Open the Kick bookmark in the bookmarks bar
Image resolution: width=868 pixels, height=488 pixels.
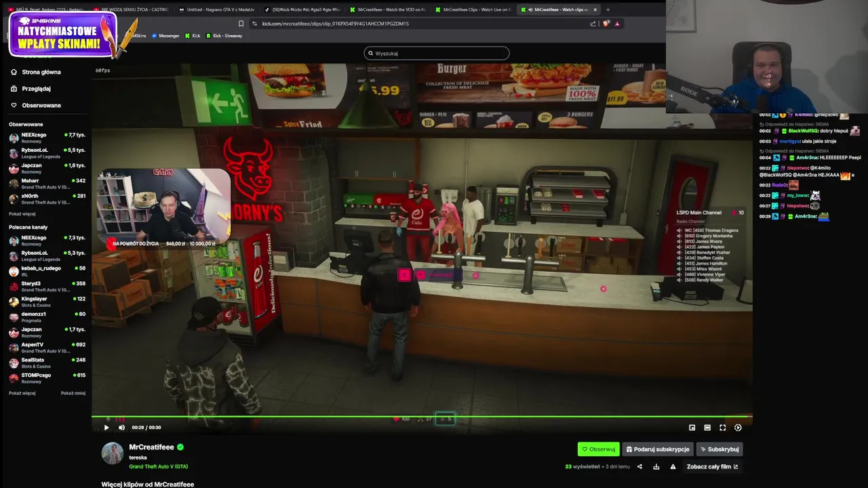tap(193, 36)
